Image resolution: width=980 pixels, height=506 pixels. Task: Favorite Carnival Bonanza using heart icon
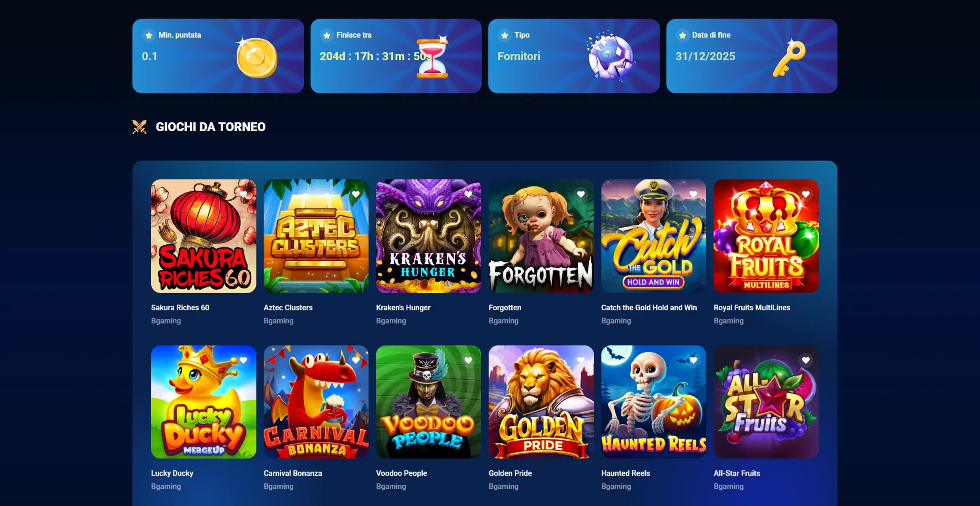tap(356, 360)
